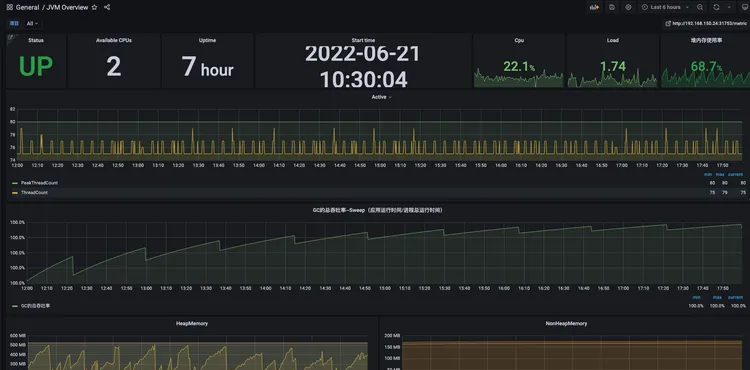
Task: Click the UP status value
Action: pyautogui.click(x=36, y=66)
